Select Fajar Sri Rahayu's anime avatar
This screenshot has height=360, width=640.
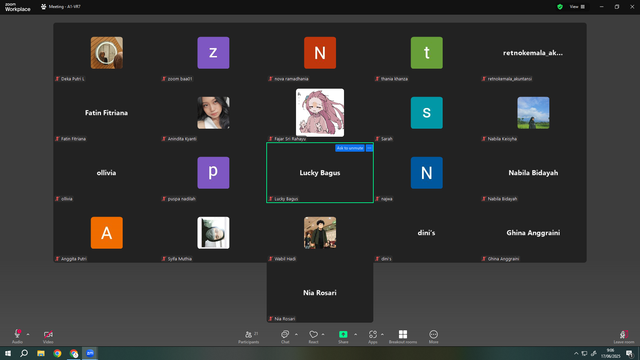tap(320, 113)
